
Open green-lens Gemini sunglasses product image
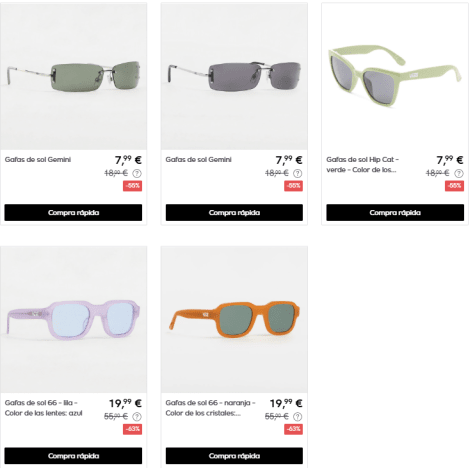pos(73,76)
